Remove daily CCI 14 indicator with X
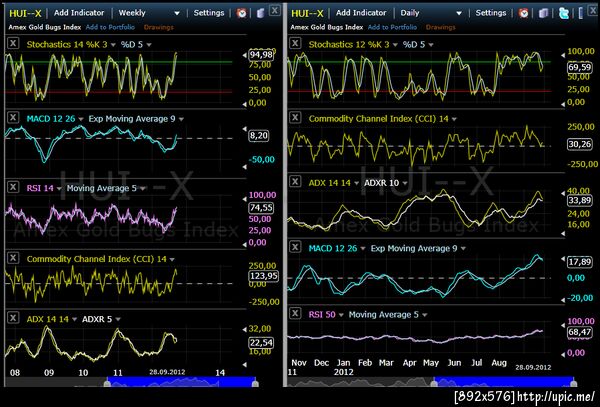This screenshot has height=407, width=600. coord(295,117)
